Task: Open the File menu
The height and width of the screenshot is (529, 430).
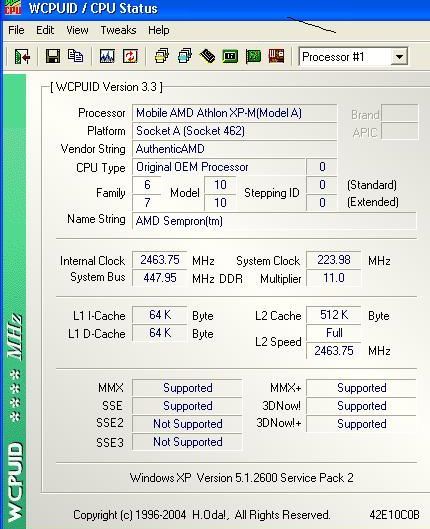Action: click(16, 30)
